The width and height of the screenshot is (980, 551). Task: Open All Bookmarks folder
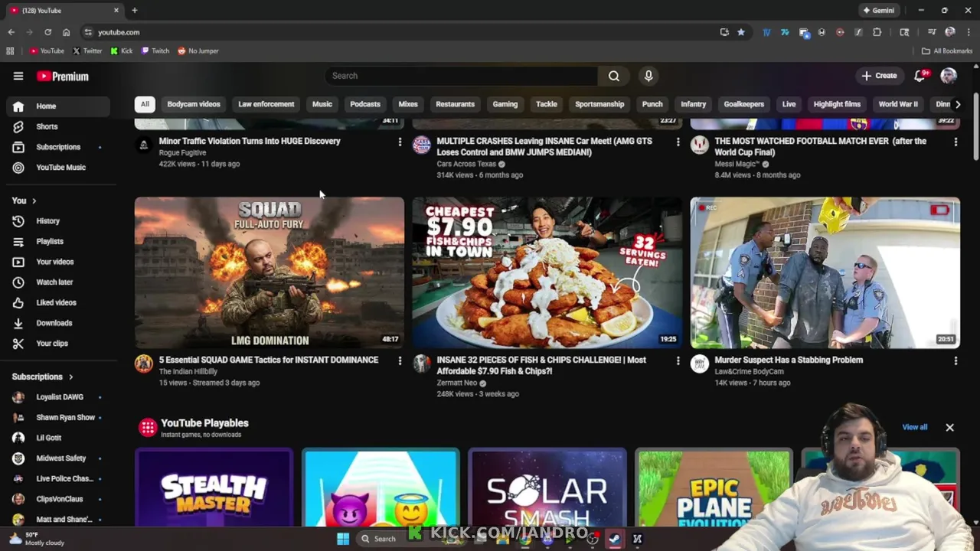click(947, 51)
